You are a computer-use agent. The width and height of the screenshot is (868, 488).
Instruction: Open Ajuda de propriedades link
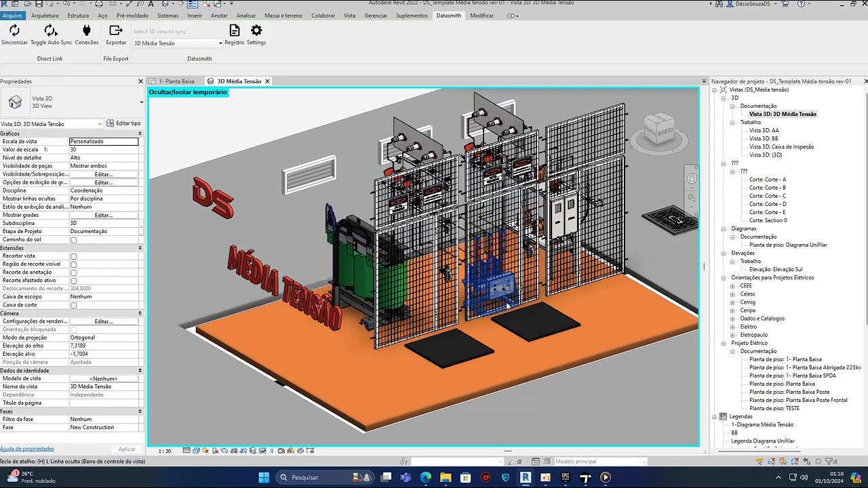pos(27,449)
